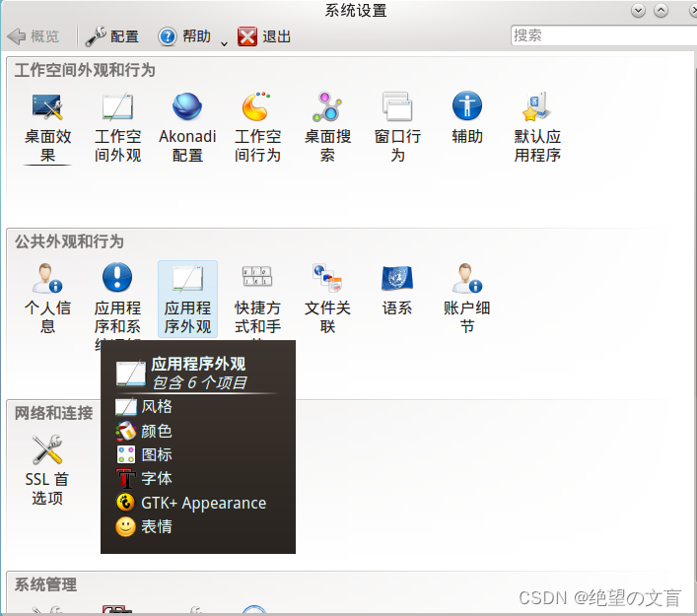Click the 风格 style icon in popup
697x616 pixels.
pyautogui.click(x=126, y=407)
